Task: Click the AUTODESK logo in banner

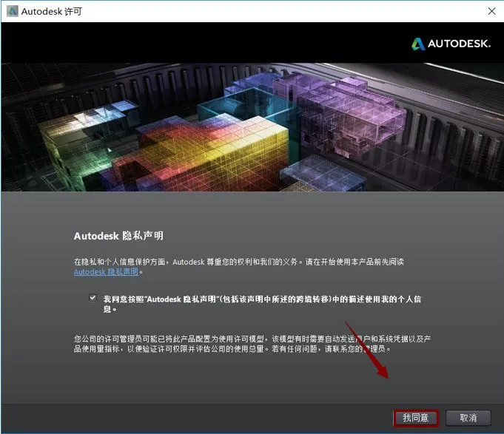Action: click(x=451, y=44)
